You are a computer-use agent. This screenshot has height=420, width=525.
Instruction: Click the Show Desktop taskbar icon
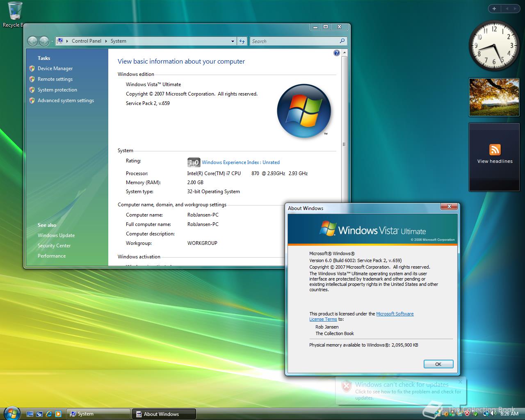click(30, 413)
